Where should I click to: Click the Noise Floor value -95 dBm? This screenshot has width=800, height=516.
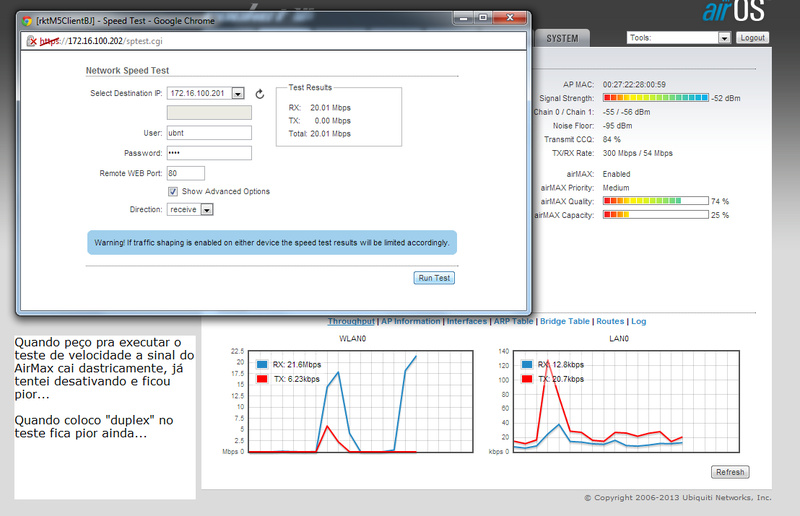point(617,126)
